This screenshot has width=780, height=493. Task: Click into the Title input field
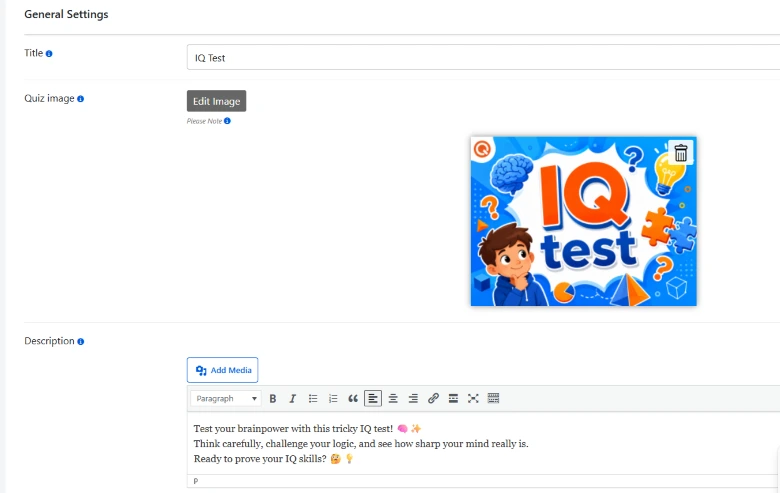[483, 58]
